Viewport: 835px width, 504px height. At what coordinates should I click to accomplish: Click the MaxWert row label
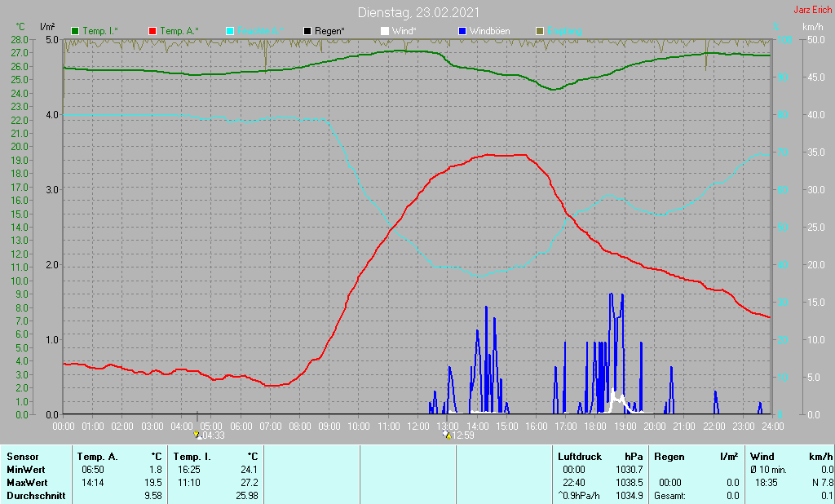coord(27,483)
